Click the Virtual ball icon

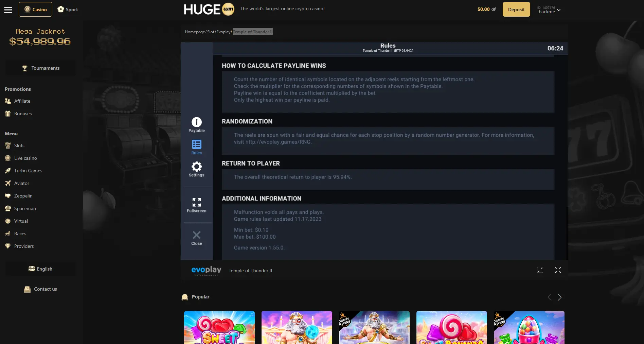8,221
